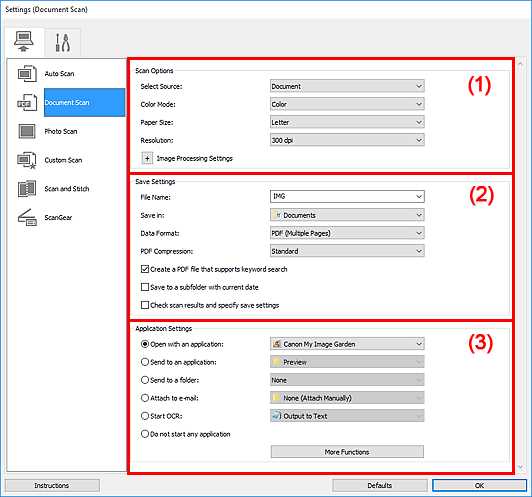Click the scrollbar down arrow
This screenshot has height=497, width=532.
pos(521,468)
